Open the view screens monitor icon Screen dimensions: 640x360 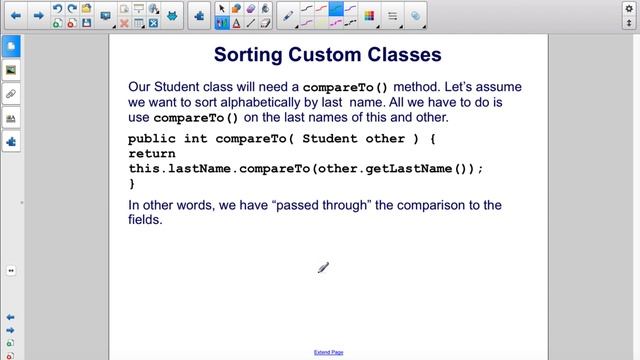click(x=106, y=16)
